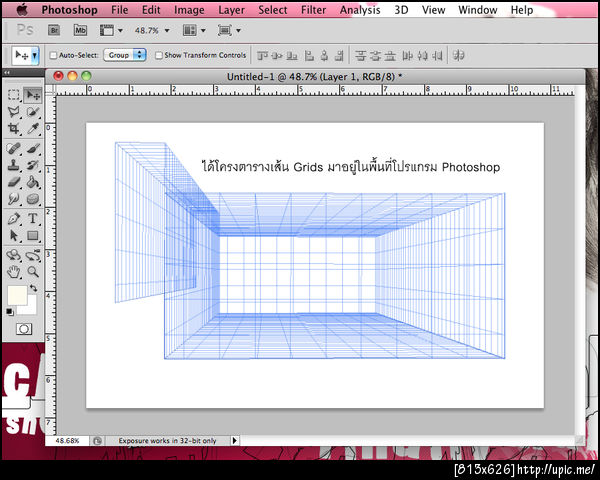This screenshot has height=480, width=600.
Task: Select the Zoom tool
Action: [33, 272]
